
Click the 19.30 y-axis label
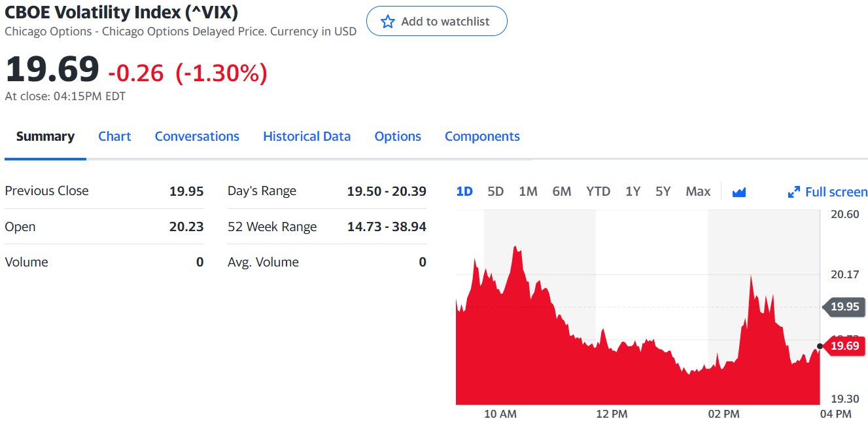click(845, 399)
